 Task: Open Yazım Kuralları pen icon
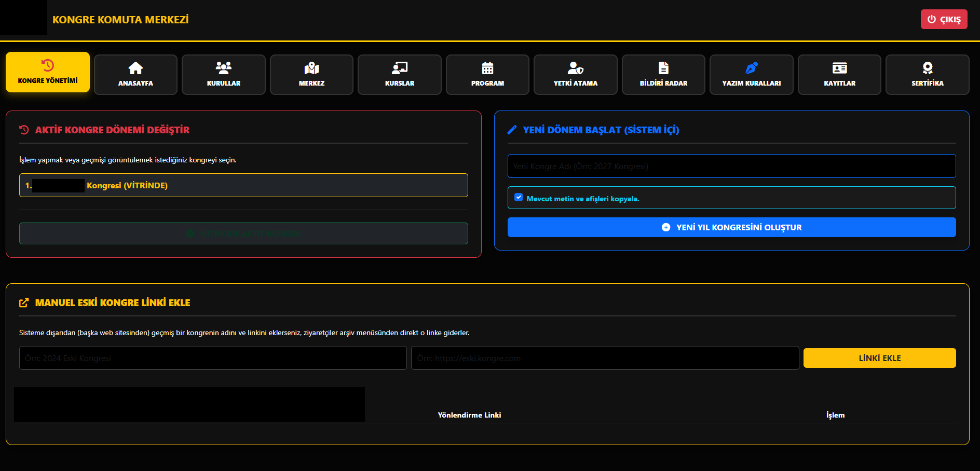[751, 68]
